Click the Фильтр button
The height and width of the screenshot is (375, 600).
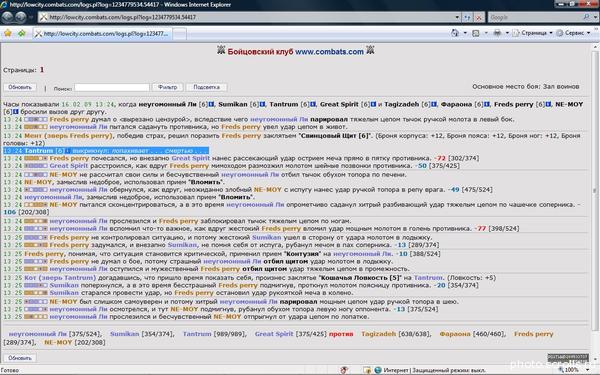pyautogui.click(x=168, y=87)
